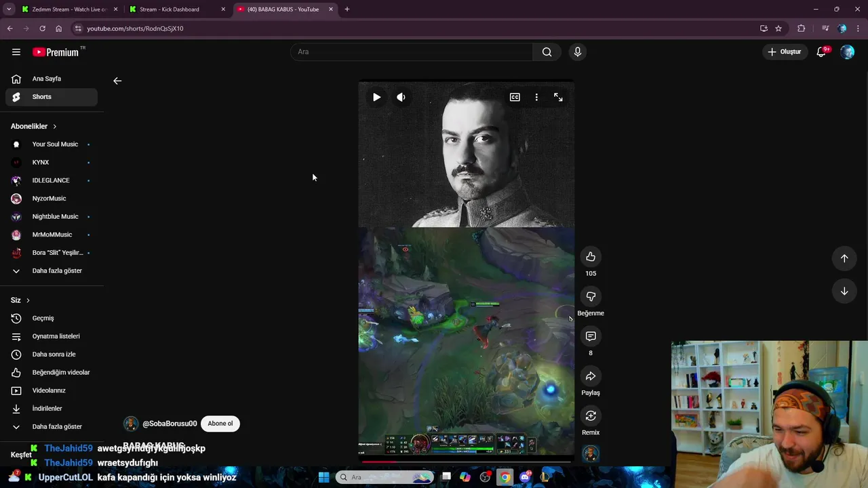The width and height of the screenshot is (868, 488).
Task: Click the youtube.com address bar URL
Action: (135, 28)
